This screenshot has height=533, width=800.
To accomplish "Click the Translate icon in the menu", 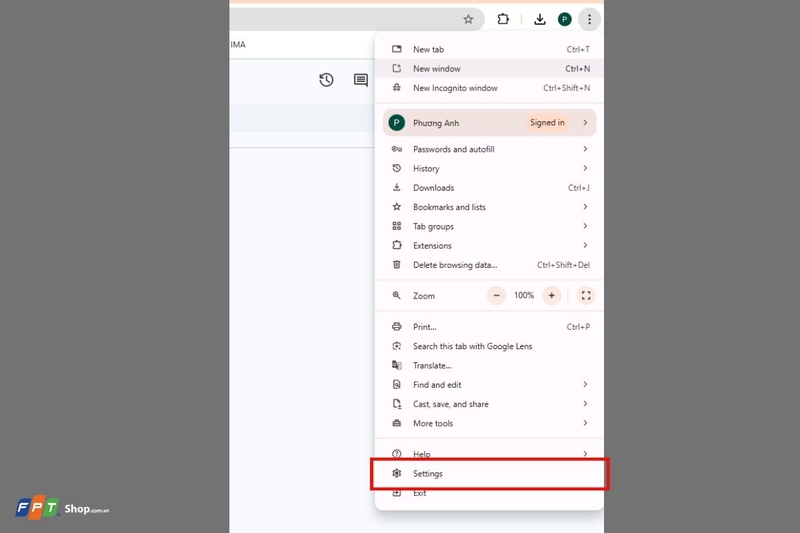I will (396, 365).
